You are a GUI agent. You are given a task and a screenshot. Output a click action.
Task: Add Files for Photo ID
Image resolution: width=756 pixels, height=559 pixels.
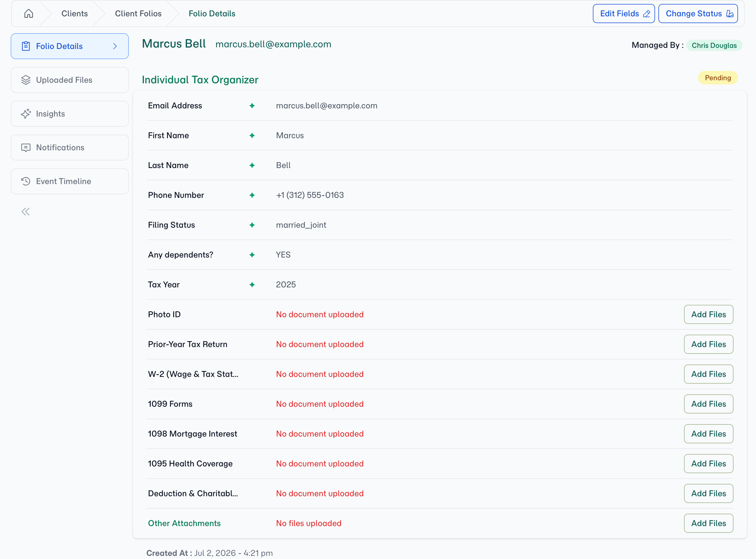708,314
